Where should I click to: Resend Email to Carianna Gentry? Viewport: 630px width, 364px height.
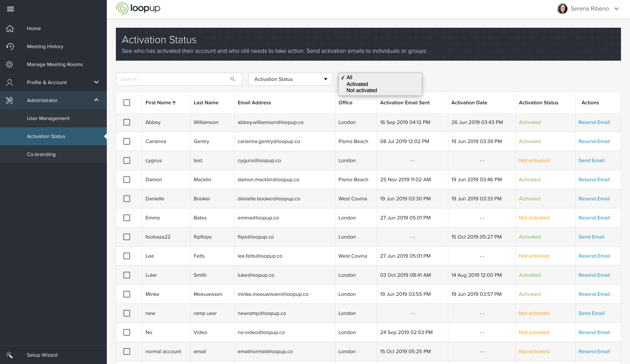[x=594, y=141]
